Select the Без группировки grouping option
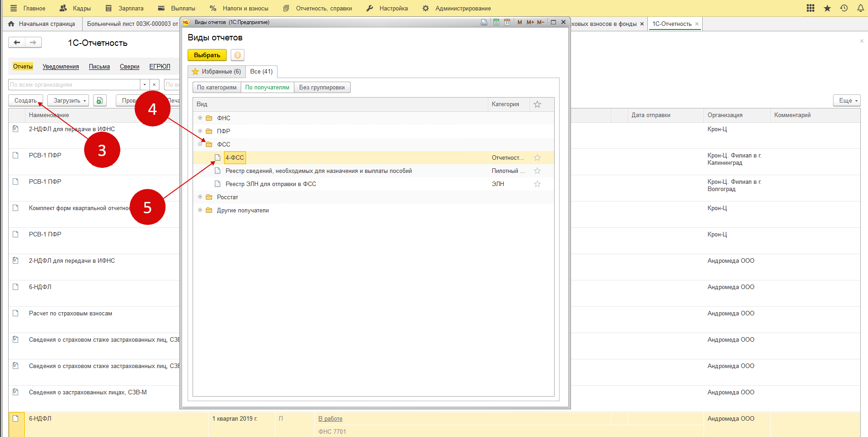The image size is (868, 437). (322, 88)
